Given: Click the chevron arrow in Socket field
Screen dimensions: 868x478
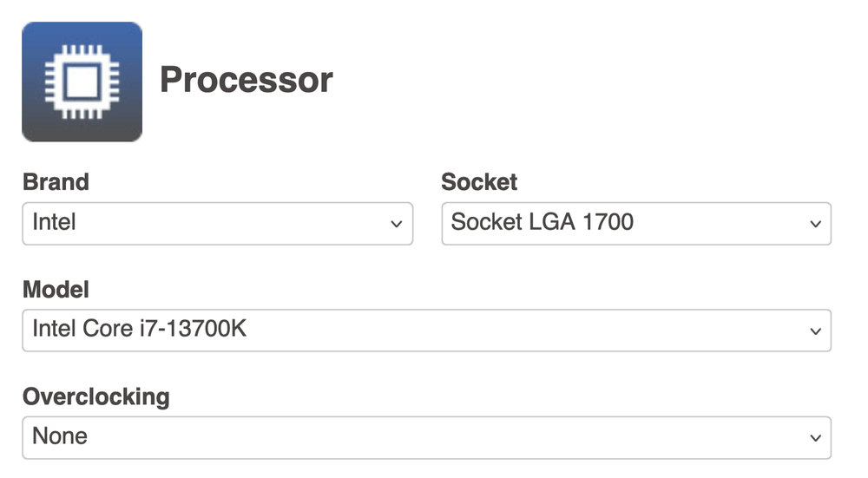Looking at the screenshot, I should coord(815,225).
